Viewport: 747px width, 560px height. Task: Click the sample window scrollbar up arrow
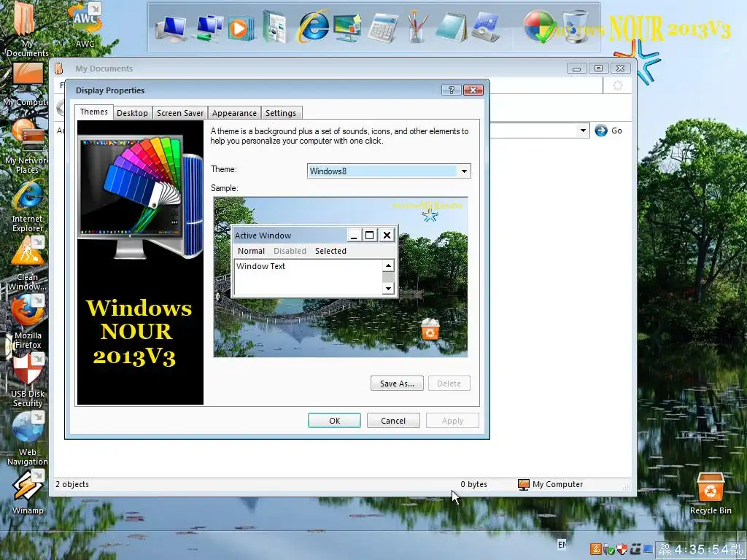[388, 265]
